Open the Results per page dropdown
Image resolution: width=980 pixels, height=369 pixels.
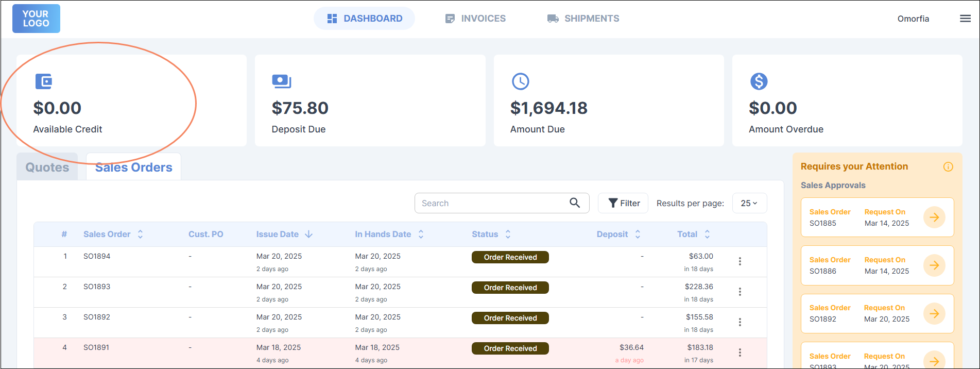749,203
